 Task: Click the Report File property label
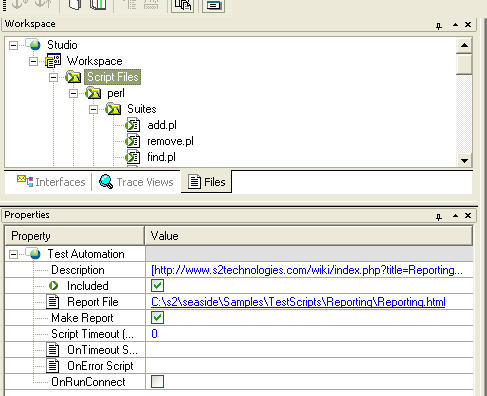93,302
